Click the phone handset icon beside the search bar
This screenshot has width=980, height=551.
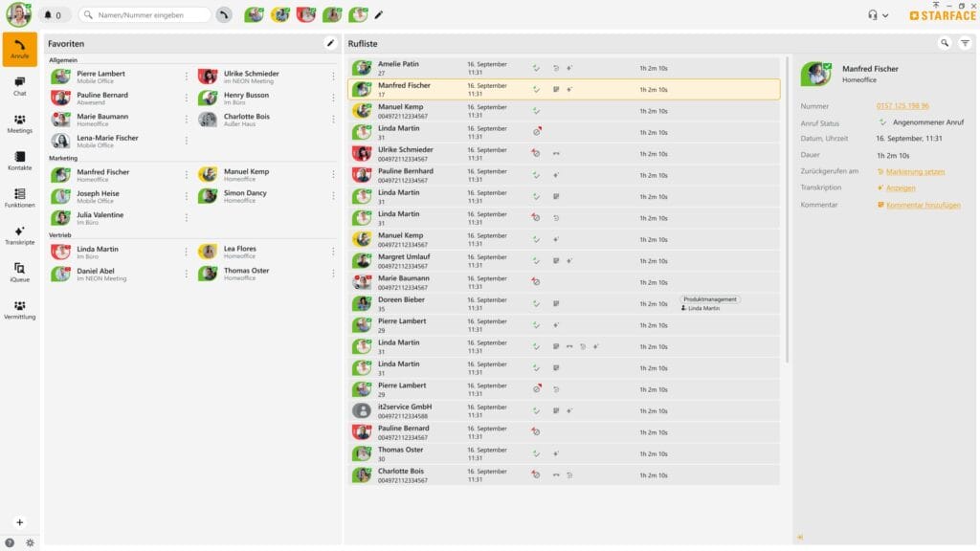coord(222,14)
